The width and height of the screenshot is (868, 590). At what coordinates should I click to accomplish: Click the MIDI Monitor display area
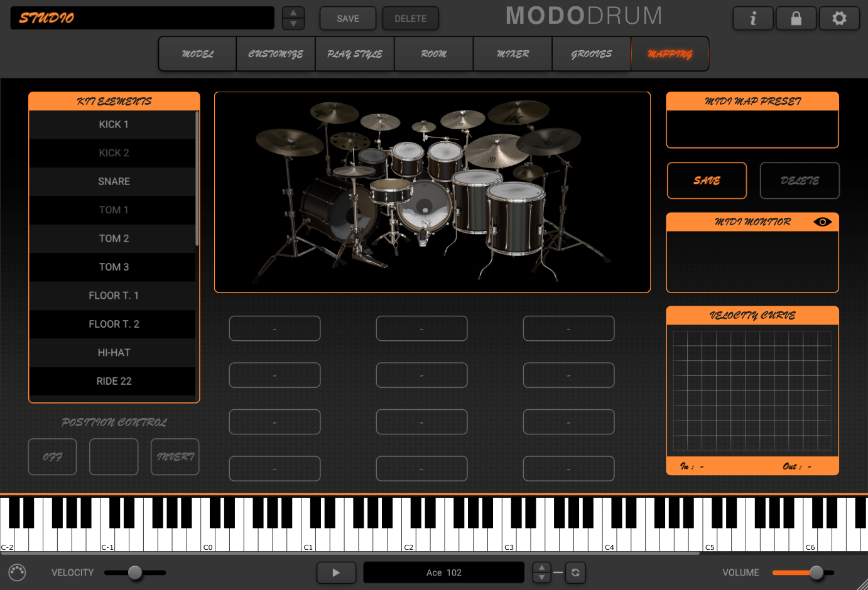tap(752, 261)
